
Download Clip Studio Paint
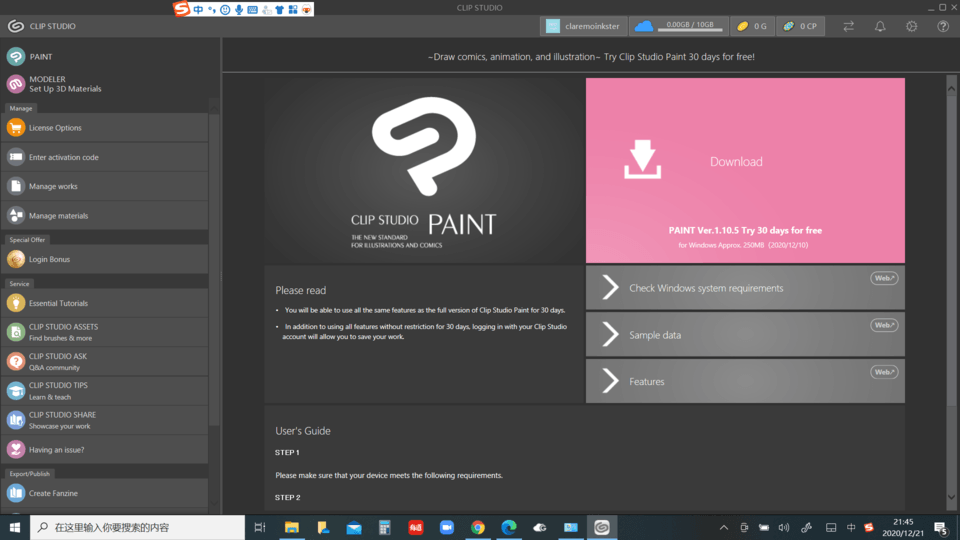click(745, 170)
